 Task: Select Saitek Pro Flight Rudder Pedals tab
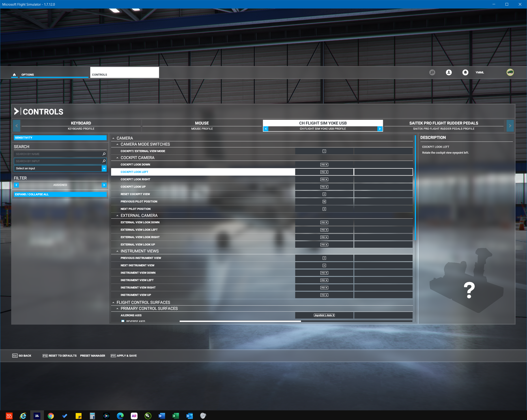pyautogui.click(x=444, y=126)
